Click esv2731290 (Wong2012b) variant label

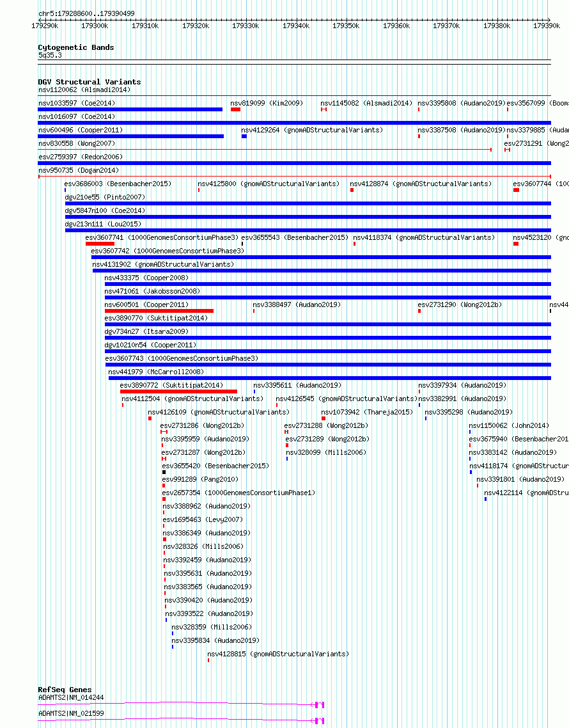[460, 305]
